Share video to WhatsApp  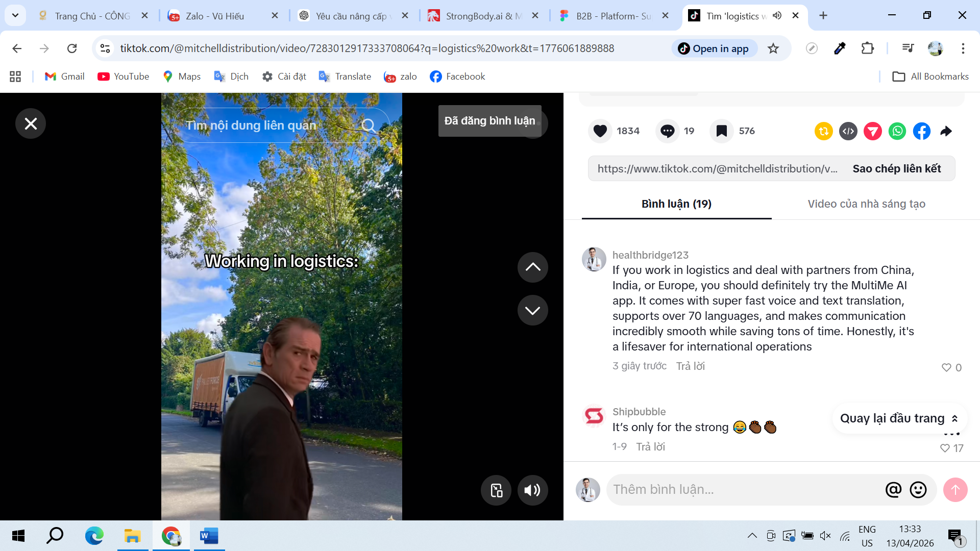(x=897, y=131)
